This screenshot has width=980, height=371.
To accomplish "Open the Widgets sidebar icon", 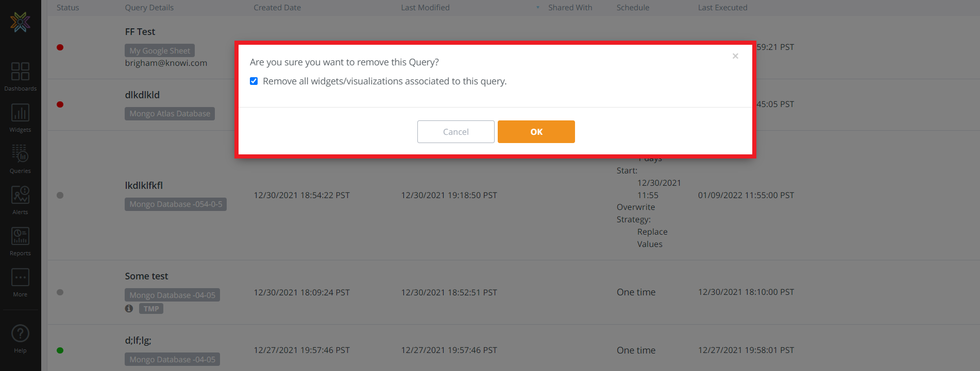I will (x=20, y=113).
